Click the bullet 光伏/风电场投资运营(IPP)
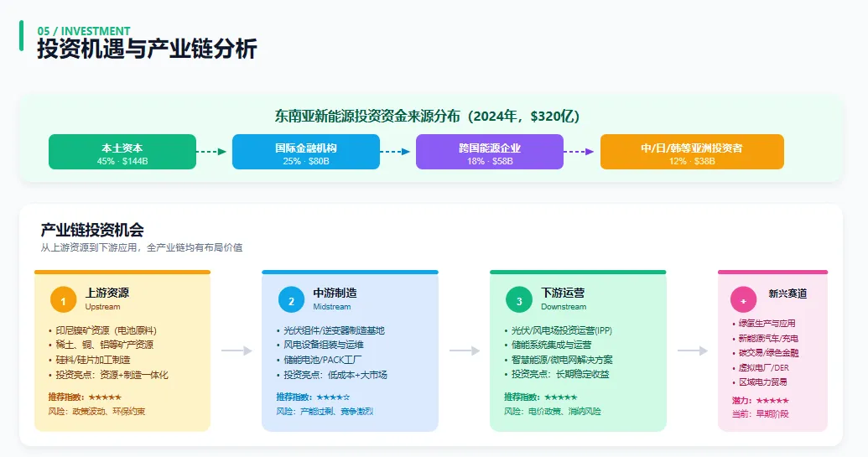The height and width of the screenshot is (457, 868). (562, 330)
